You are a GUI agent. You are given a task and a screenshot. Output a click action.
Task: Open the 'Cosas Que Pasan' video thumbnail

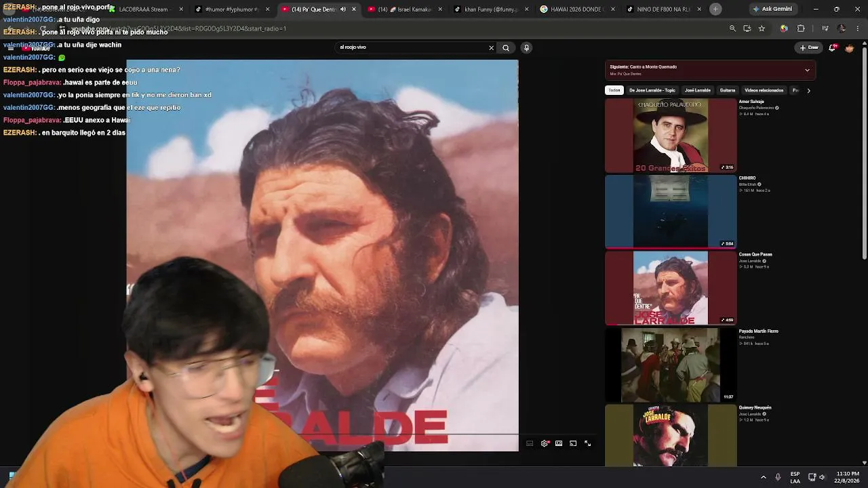tap(671, 289)
